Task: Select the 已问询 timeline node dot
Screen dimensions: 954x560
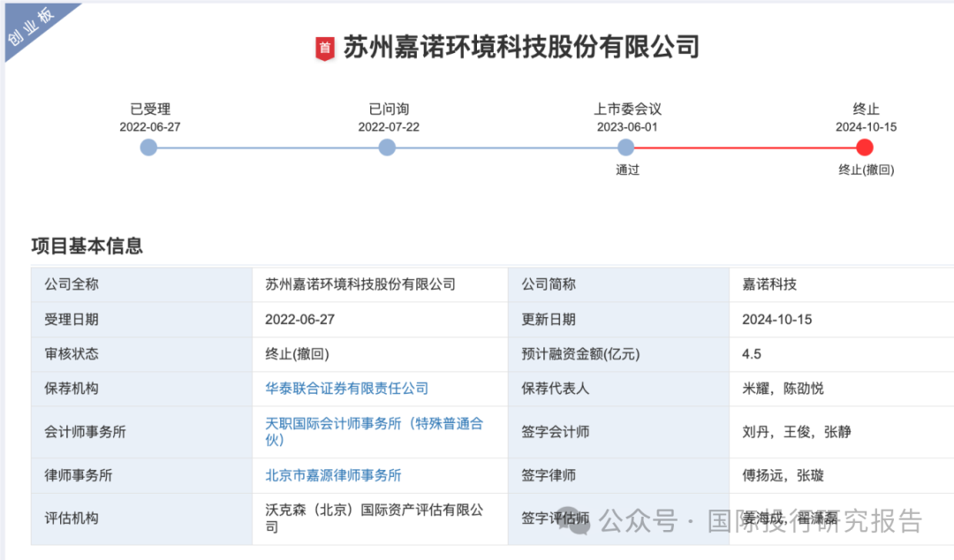Action: 387,148
